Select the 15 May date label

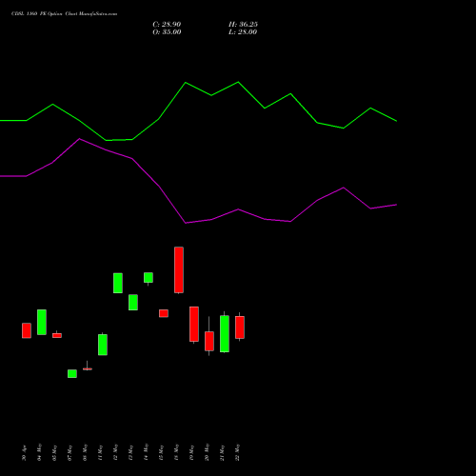[161, 453]
